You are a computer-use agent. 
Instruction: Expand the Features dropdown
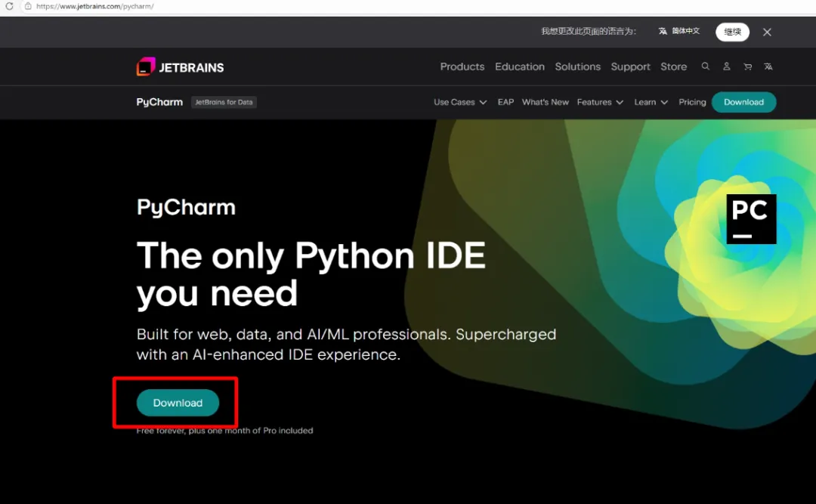599,102
